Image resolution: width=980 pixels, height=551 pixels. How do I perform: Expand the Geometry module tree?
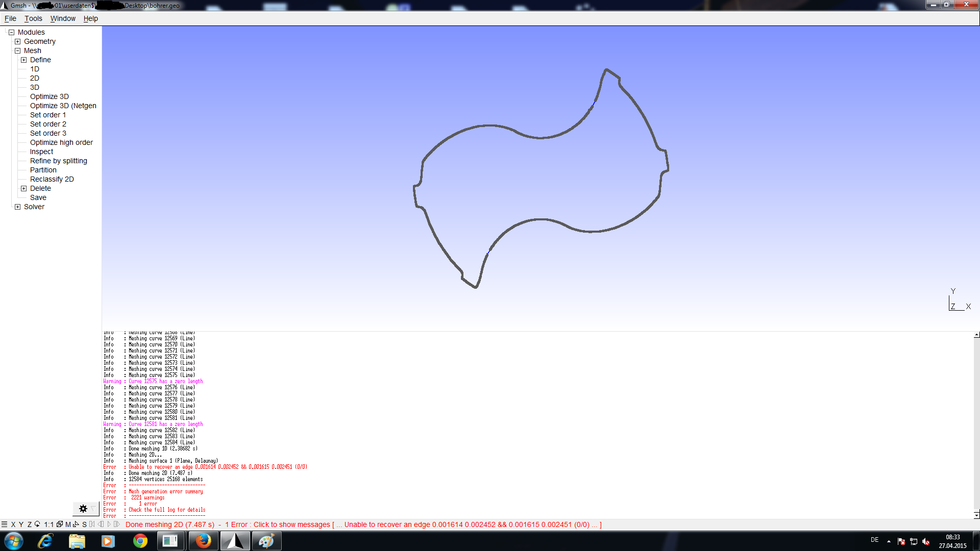[17, 41]
